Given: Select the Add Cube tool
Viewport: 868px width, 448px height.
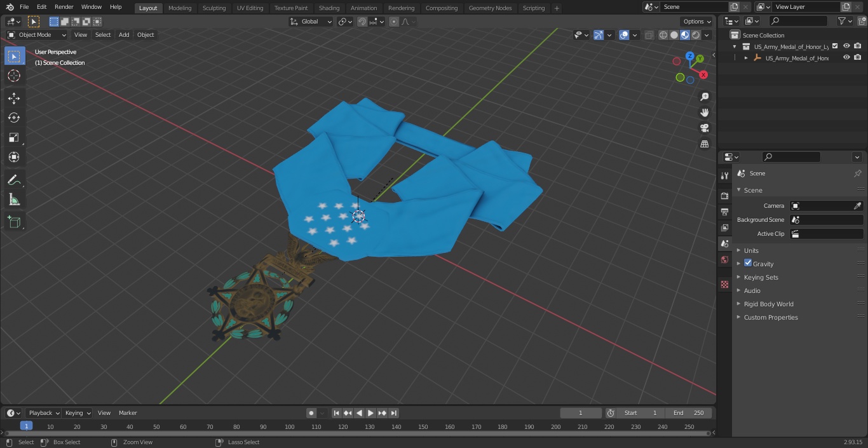Looking at the screenshot, I should (14, 222).
